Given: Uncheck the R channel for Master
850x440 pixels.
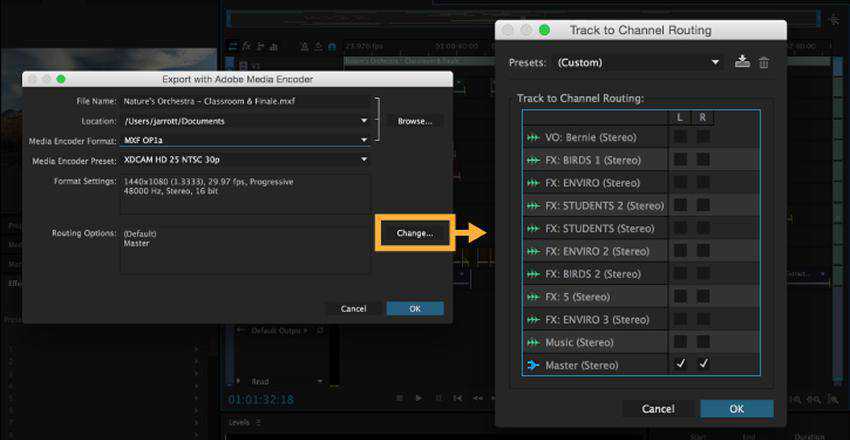Looking at the screenshot, I should click(703, 365).
